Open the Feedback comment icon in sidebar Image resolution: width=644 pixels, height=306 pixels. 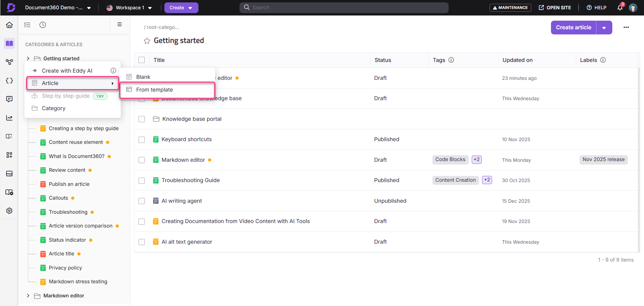click(x=9, y=99)
